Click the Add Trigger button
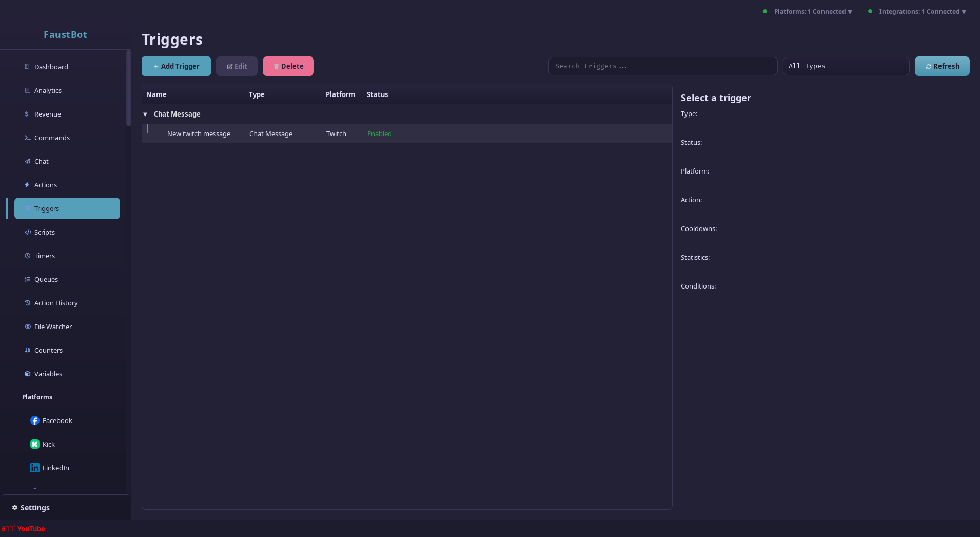 point(176,66)
